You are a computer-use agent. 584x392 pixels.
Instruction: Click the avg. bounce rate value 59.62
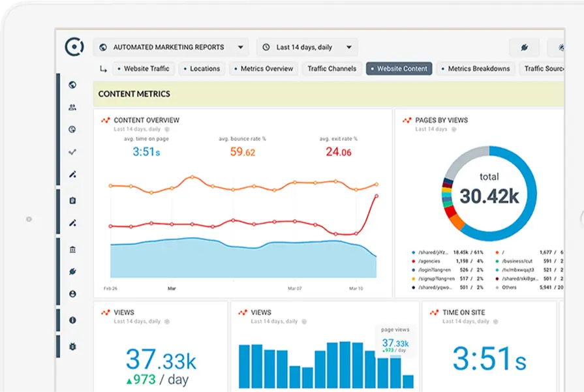click(243, 152)
